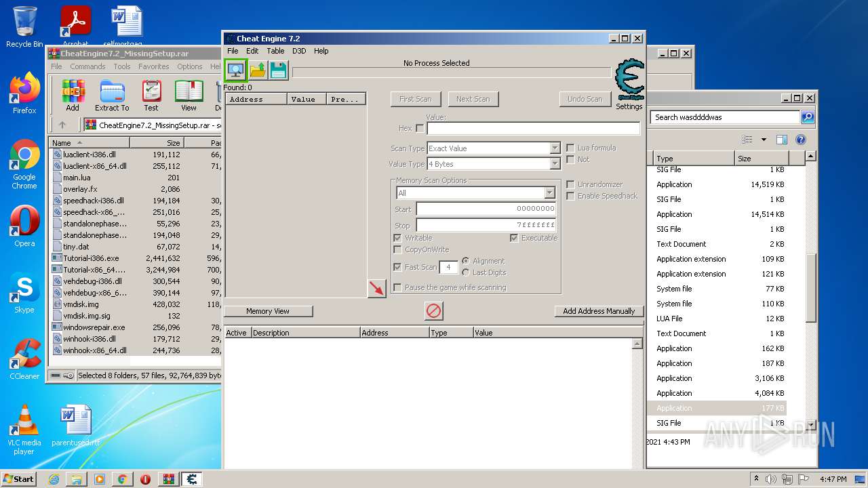This screenshot has width=868, height=488.
Task: Click the Memory View button
Action: click(268, 311)
